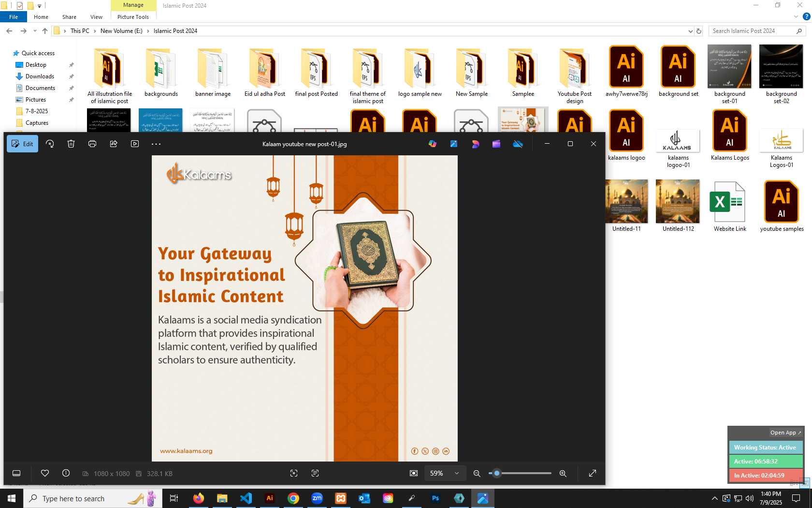Show file info with the info icon

coord(66,473)
